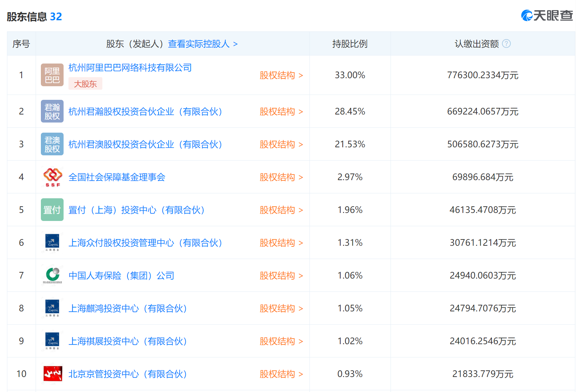Click the 君澳股权 logo icon

coord(52,144)
